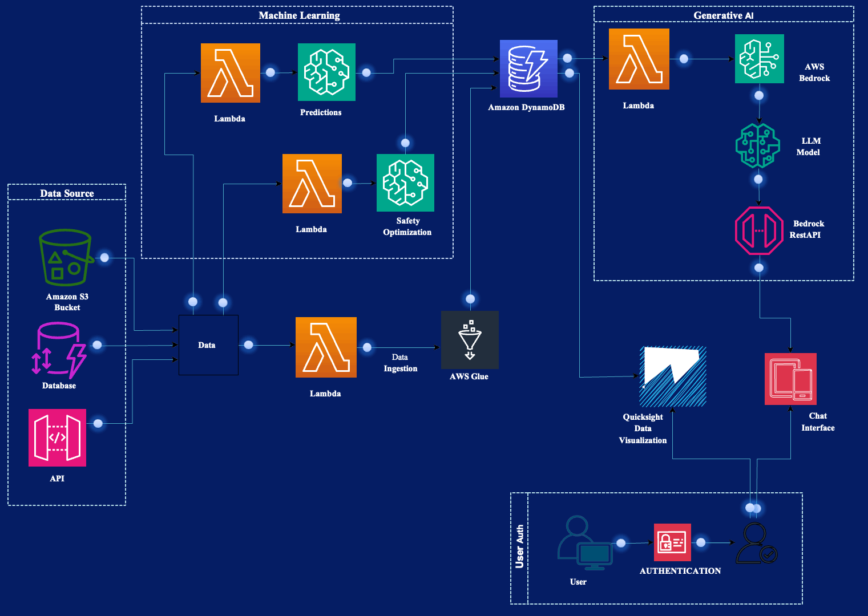
Task: Select the Lambda icon beside Data Ingestion
Action: 326,347
